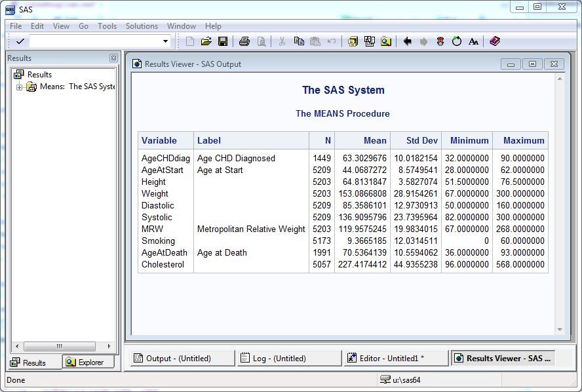The height and width of the screenshot is (392, 582).
Task: Save the current file via toolbar icon
Action: (x=222, y=41)
